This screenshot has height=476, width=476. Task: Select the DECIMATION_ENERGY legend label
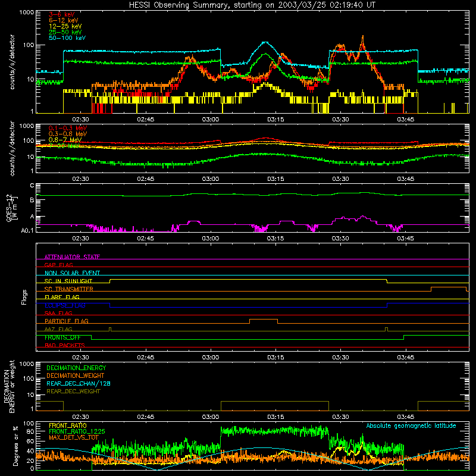(76, 368)
